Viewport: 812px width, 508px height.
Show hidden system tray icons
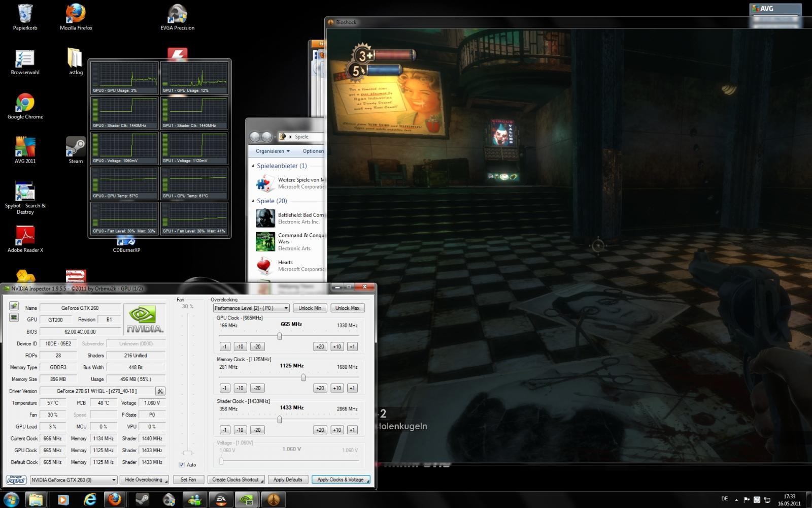point(736,500)
